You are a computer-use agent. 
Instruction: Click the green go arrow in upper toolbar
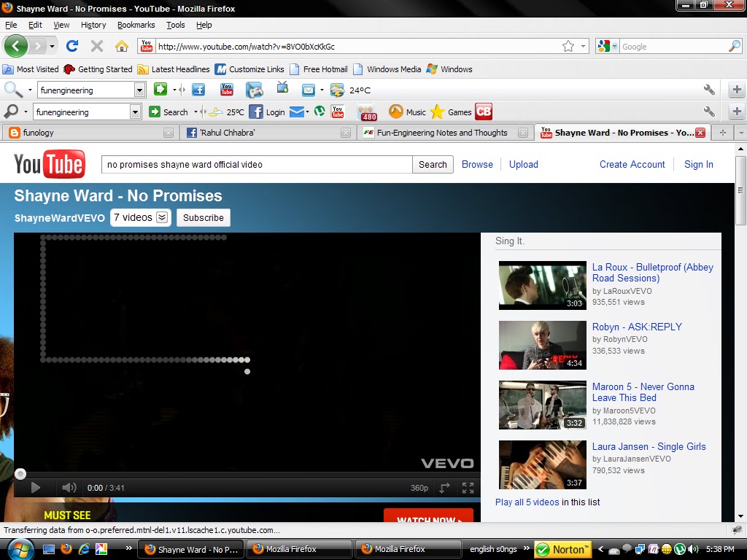pos(160,89)
